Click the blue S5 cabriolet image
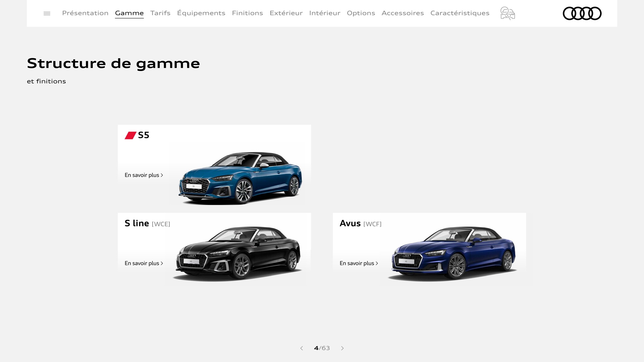This screenshot has height=362, width=644. 240,178
